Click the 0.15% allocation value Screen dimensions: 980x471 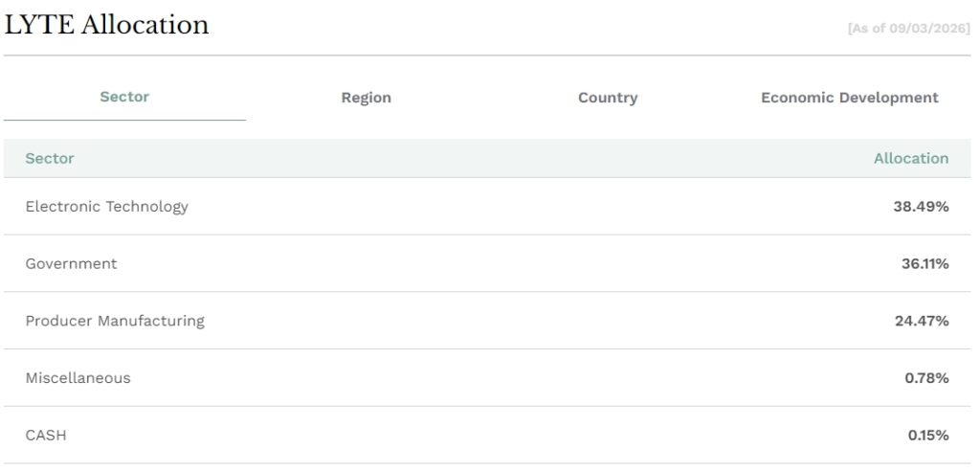(928, 435)
